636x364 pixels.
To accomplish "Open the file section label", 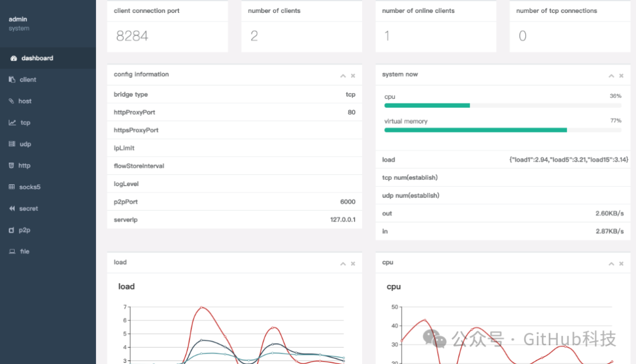I will coord(25,252).
